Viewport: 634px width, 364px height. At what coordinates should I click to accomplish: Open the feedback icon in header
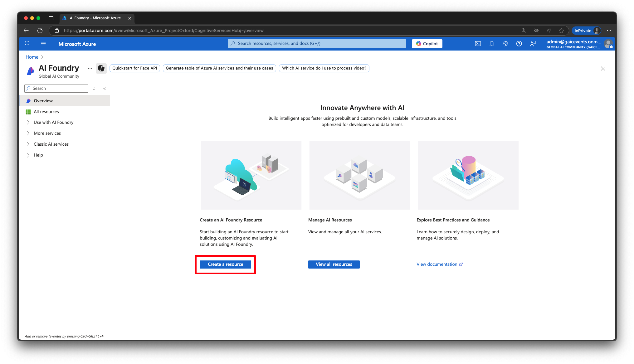pos(533,44)
